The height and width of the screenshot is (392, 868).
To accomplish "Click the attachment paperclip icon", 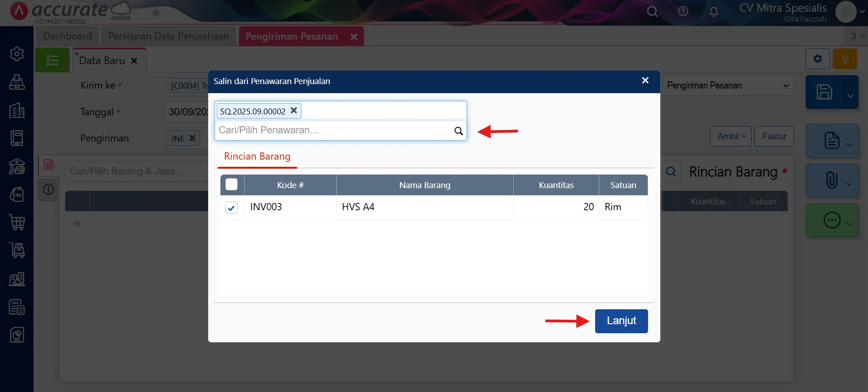I will pos(831,180).
